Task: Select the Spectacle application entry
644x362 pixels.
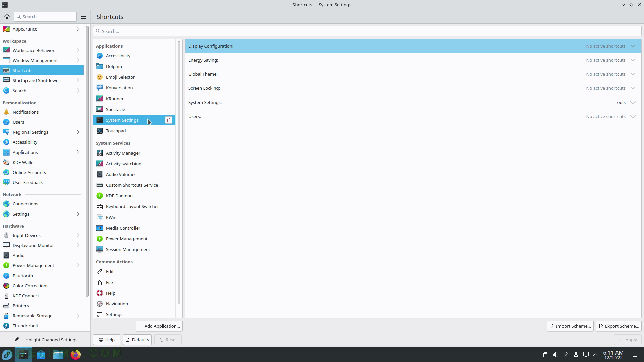Action: pos(134,109)
